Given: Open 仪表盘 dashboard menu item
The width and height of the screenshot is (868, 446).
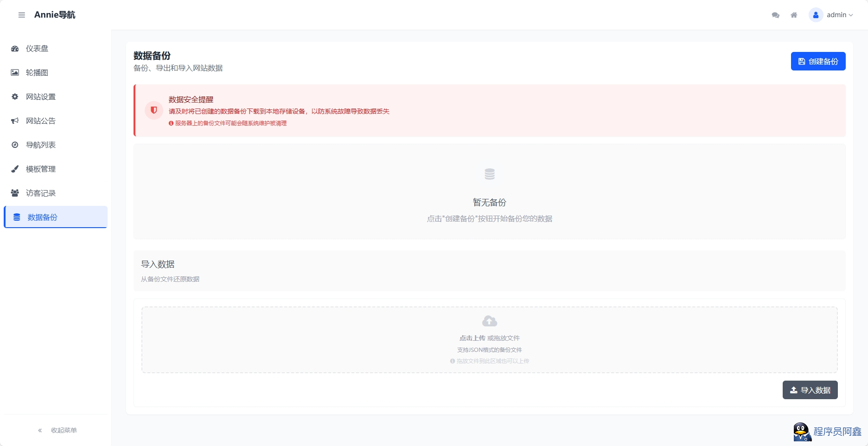Looking at the screenshot, I should pyautogui.click(x=56, y=48).
